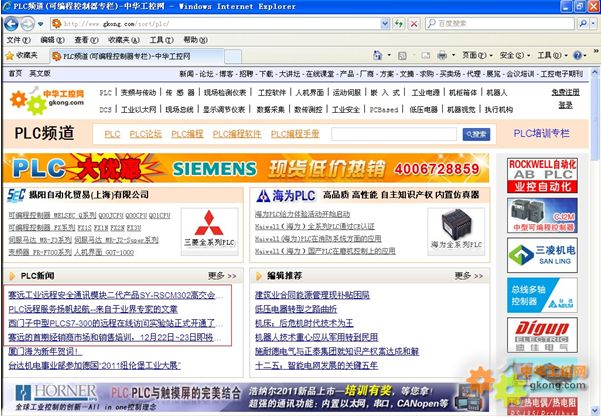This screenshot has height=417, width=601.
Task: Expand the address bar URL dropdown
Action: pos(385,24)
